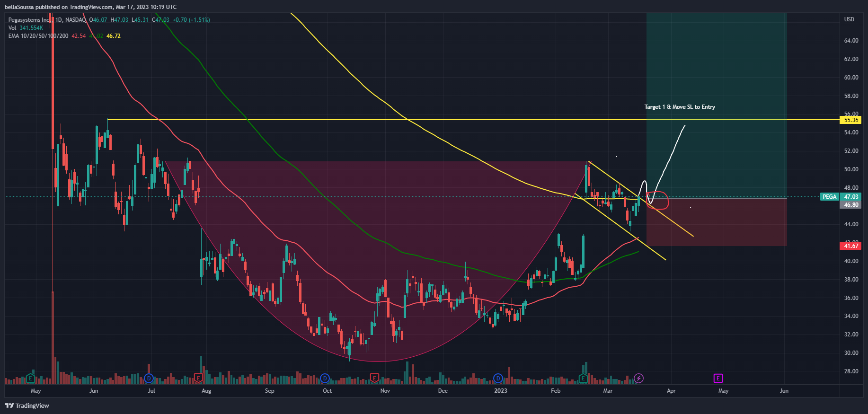Screen dimensions: 868x414
Task: Select the Sep label on the time axis
Action: coord(269,391)
